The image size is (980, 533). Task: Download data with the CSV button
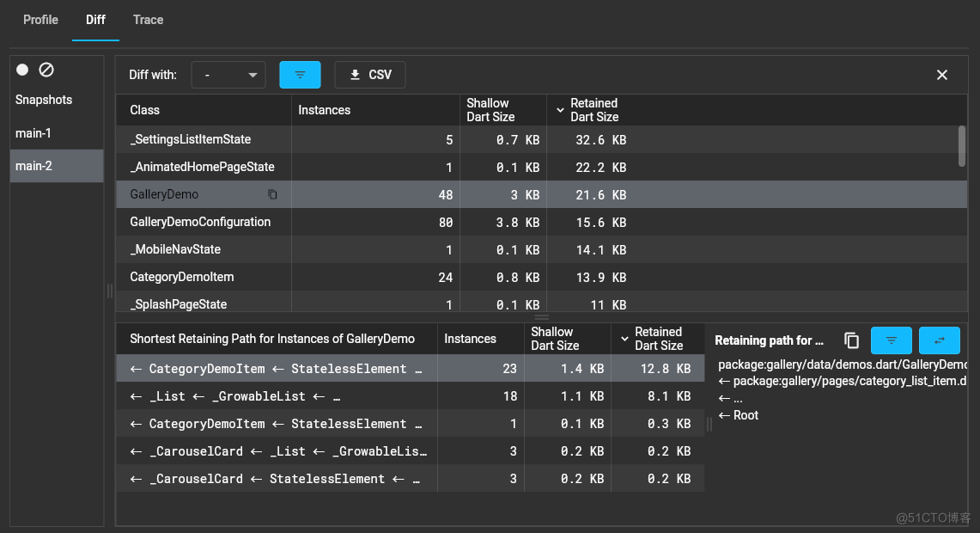370,75
